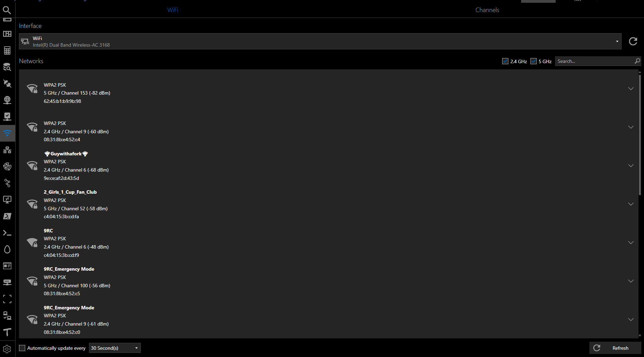
Task: Select the WiFi tab
Action: point(173,10)
